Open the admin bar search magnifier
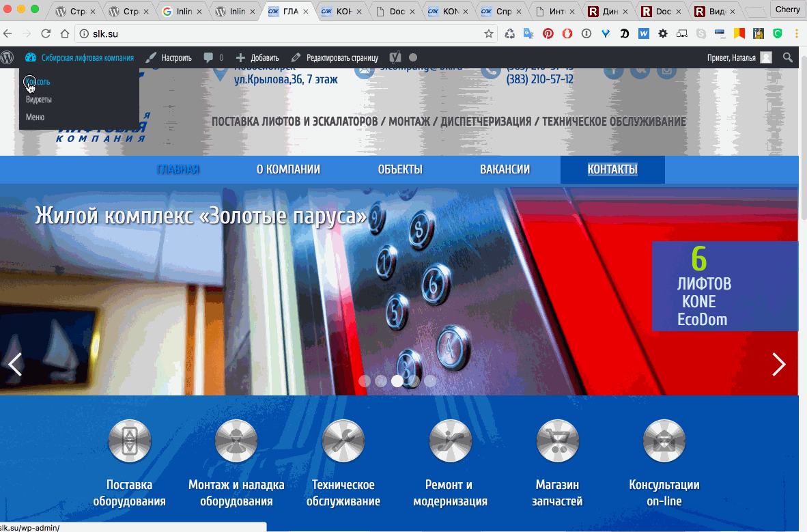The width and height of the screenshot is (807, 532). pyautogui.click(x=788, y=57)
